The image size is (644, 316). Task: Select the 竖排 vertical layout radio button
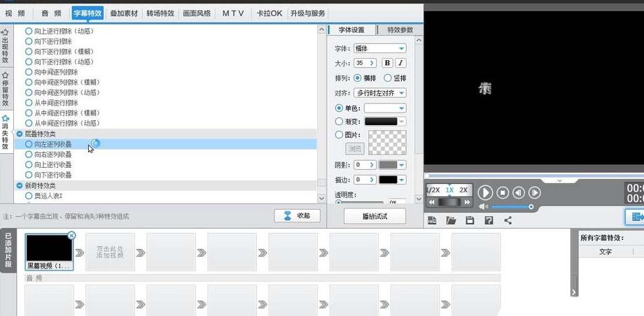click(x=388, y=78)
